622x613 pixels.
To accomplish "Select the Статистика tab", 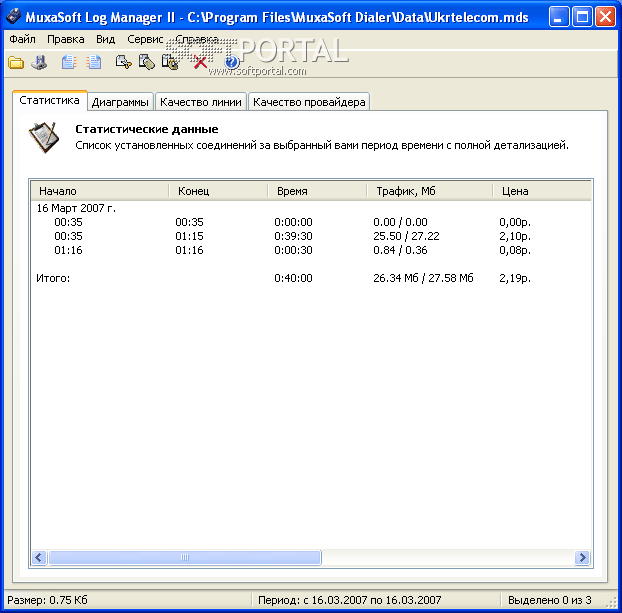I will tap(49, 100).
